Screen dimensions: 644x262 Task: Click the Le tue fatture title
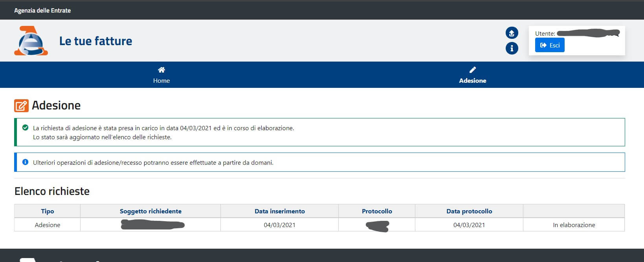pos(95,41)
